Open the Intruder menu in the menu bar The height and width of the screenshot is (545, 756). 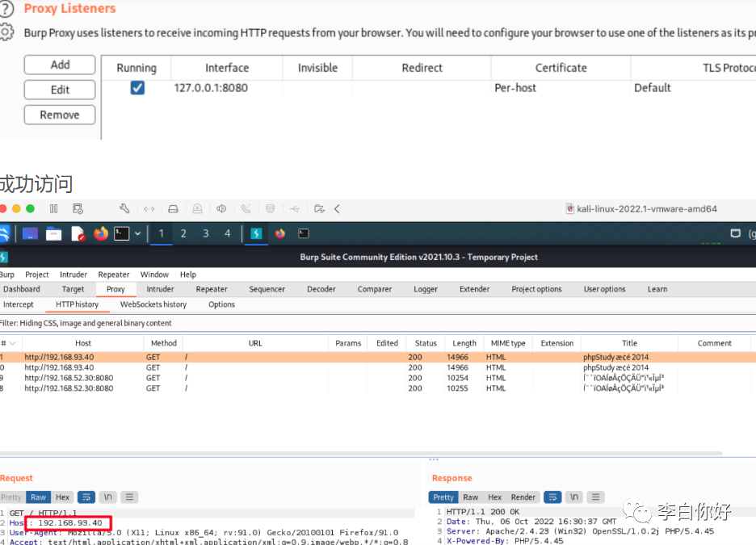[73, 275]
